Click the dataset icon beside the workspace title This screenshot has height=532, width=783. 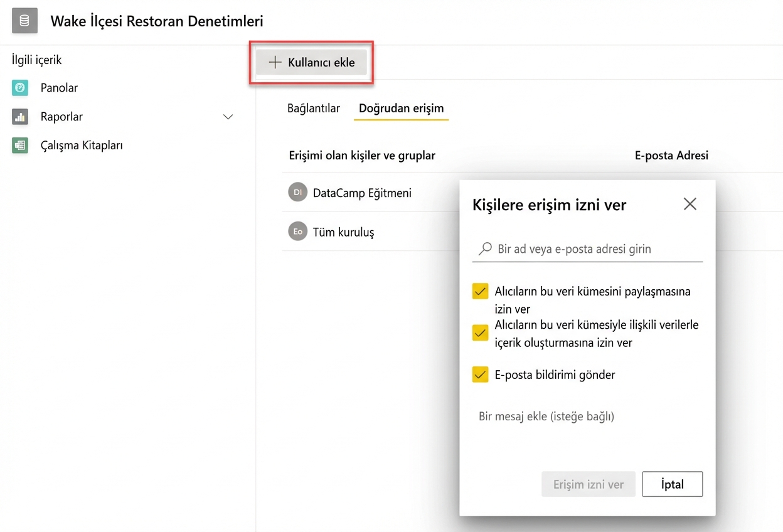(x=24, y=21)
